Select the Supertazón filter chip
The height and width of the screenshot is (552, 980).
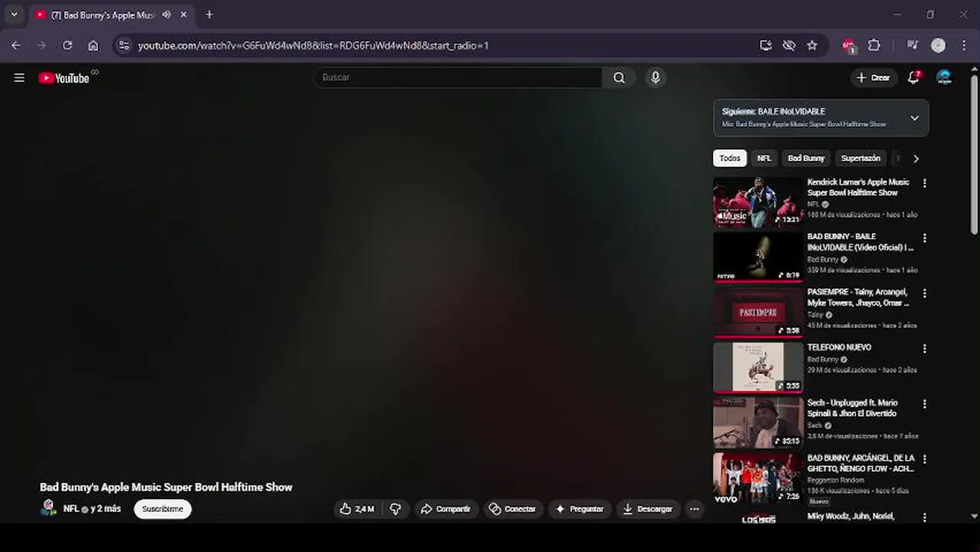pyautogui.click(x=860, y=158)
